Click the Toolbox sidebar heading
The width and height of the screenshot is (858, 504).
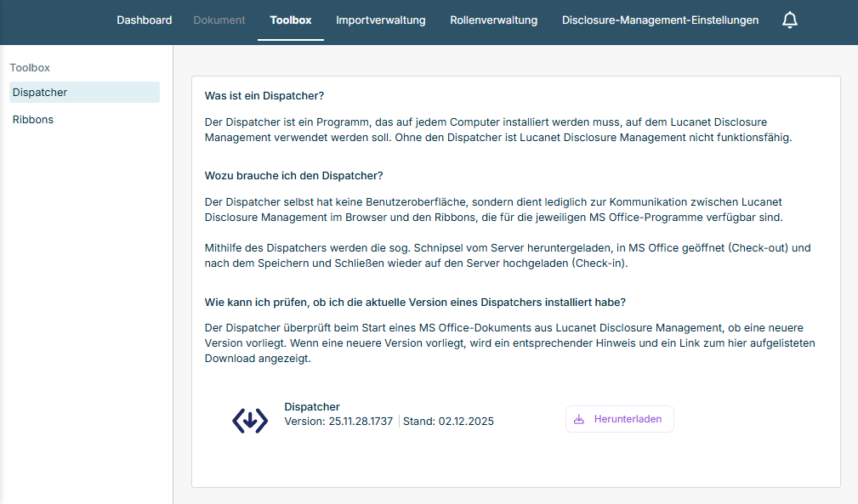30,67
